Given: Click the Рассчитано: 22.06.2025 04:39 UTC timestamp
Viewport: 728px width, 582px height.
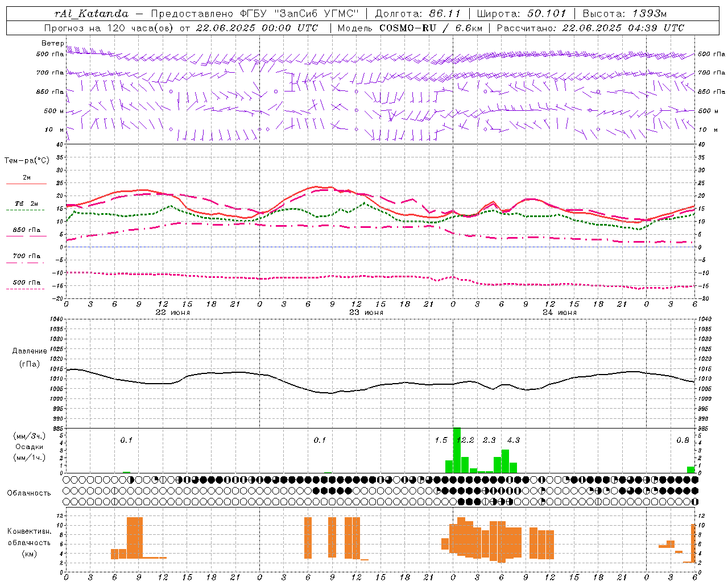Looking at the screenshot, I should click(x=590, y=28).
